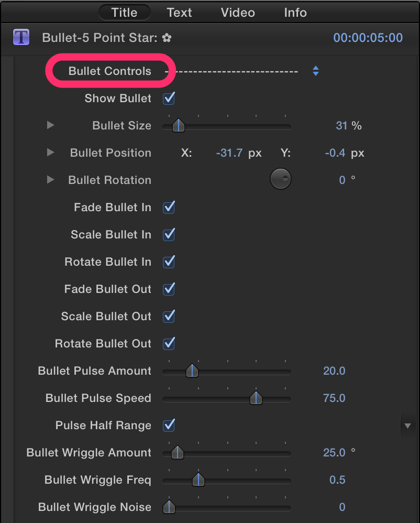This screenshot has height=523, width=420.
Task: Click the Bullet Rotation dial knob
Action: (x=281, y=179)
